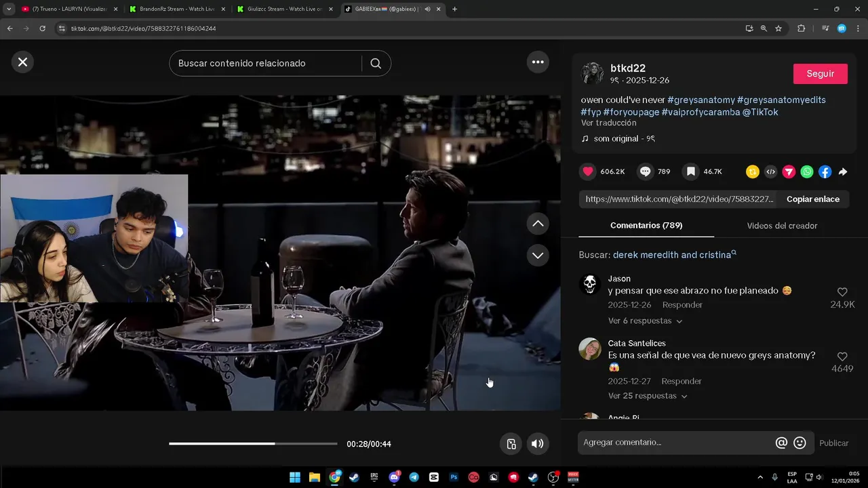Search derek meredith and cristina suggestion
Viewport: 868px width, 488px height.
[672, 255]
